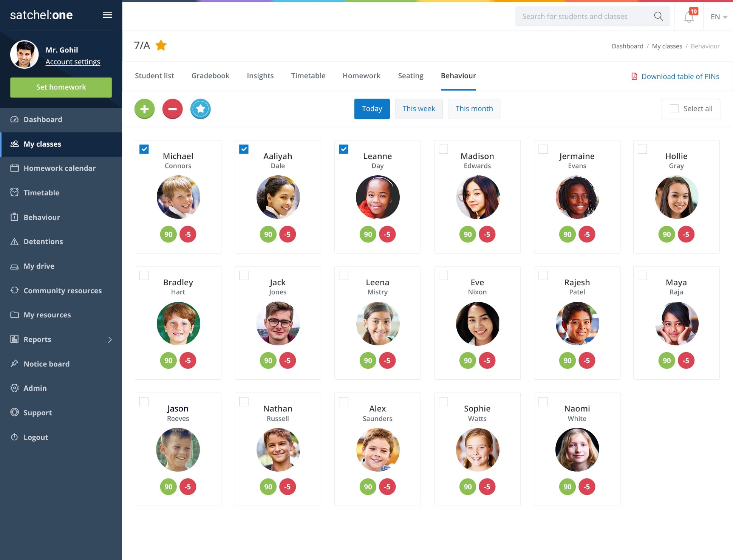Switch to Homework tab

[x=361, y=75]
